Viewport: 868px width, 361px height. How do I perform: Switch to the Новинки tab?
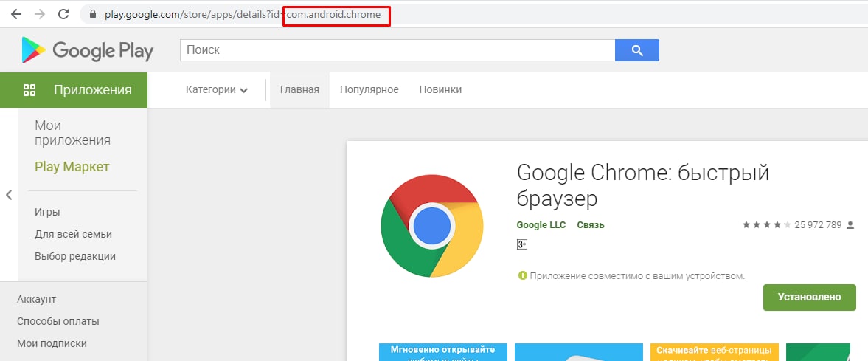[x=440, y=90]
